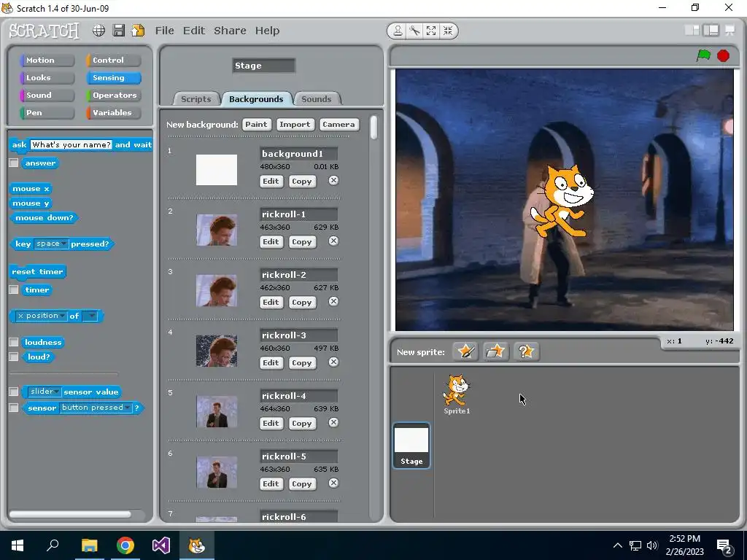This screenshot has height=560, width=747.
Task: Choose new sprite from file icon
Action: pyautogui.click(x=495, y=352)
